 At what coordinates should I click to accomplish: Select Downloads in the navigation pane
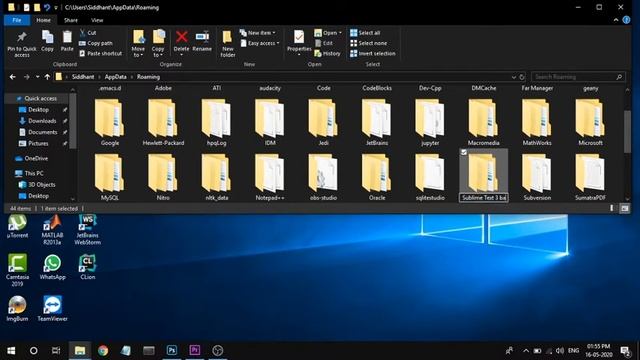click(x=42, y=121)
